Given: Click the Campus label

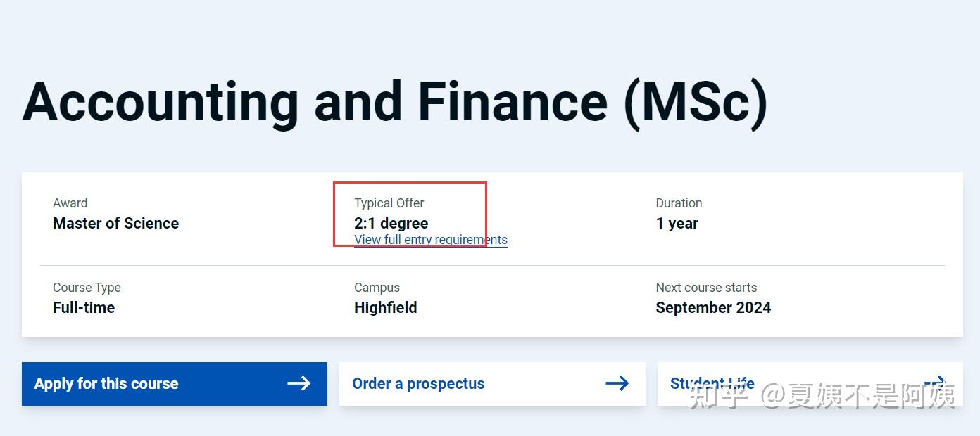Looking at the screenshot, I should pyautogui.click(x=377, y=288).
